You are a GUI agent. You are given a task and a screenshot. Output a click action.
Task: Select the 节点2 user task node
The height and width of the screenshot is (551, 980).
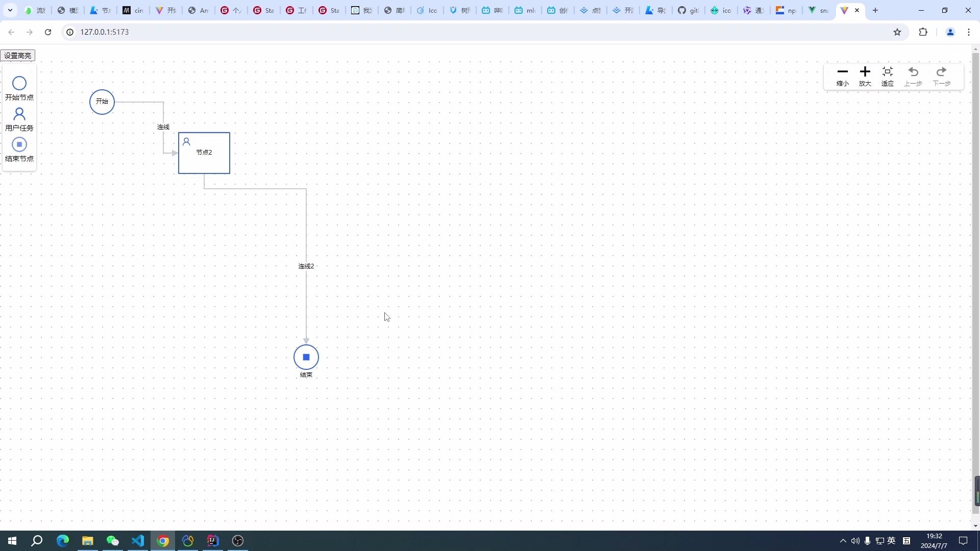point(204,153)
